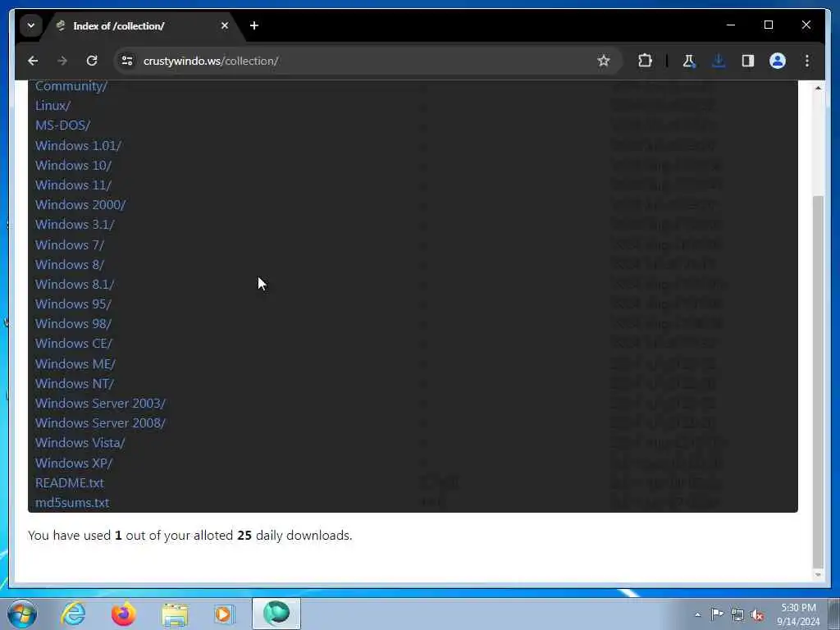Click the scrollbar down arrow
The height and width of the screenshot is (630, 840).
[x=818, y=575]
